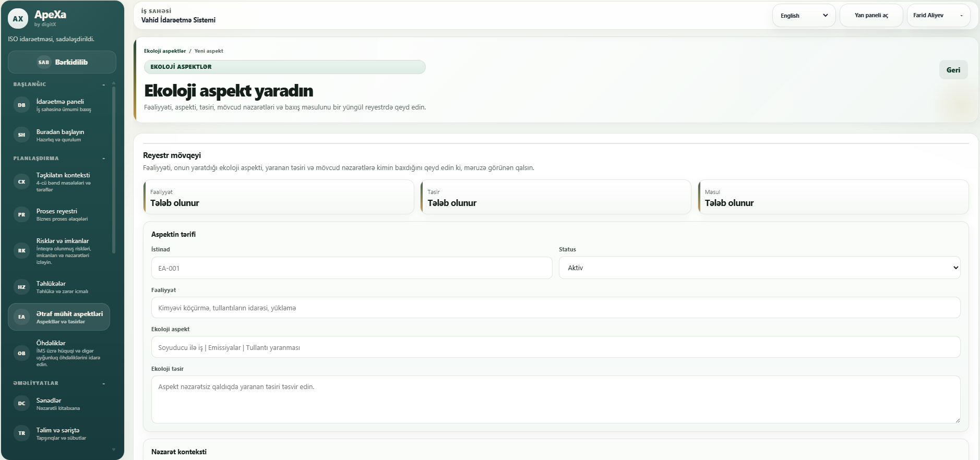Follow the Ekoloji aspektlər breadcrumb link
Screen dimensions: 980x460
point(165,51)
